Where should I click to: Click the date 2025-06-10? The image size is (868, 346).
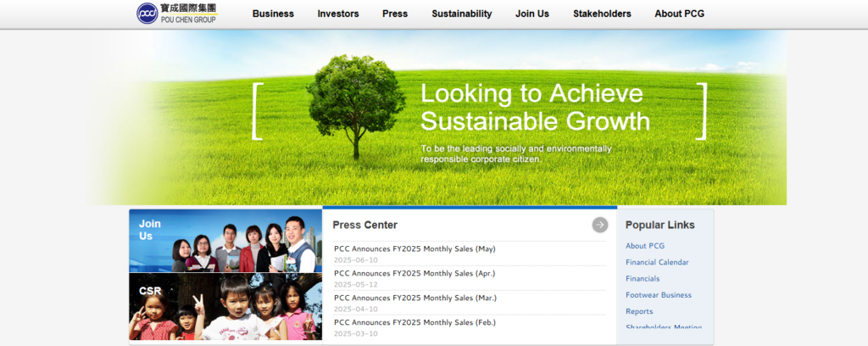(356, 260)
